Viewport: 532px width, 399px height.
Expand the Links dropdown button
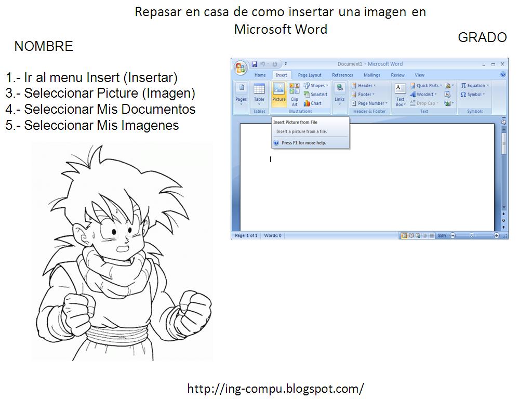(340, 94)
